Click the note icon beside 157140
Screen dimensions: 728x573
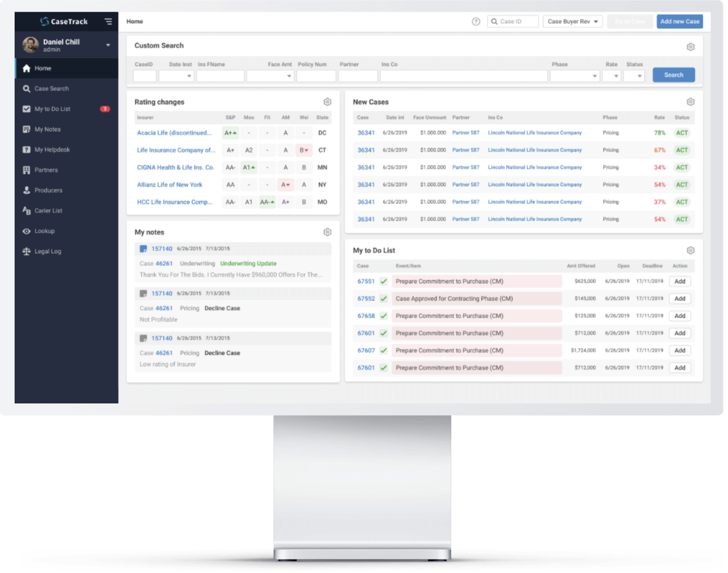144,248
